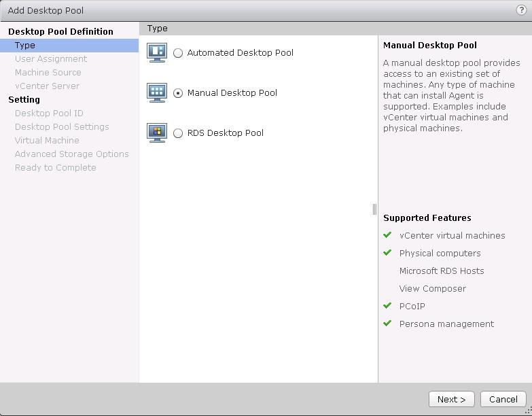Click the green check beside Persona management
The width and height of the screenshot is (532, 416).
click(387, 324)
